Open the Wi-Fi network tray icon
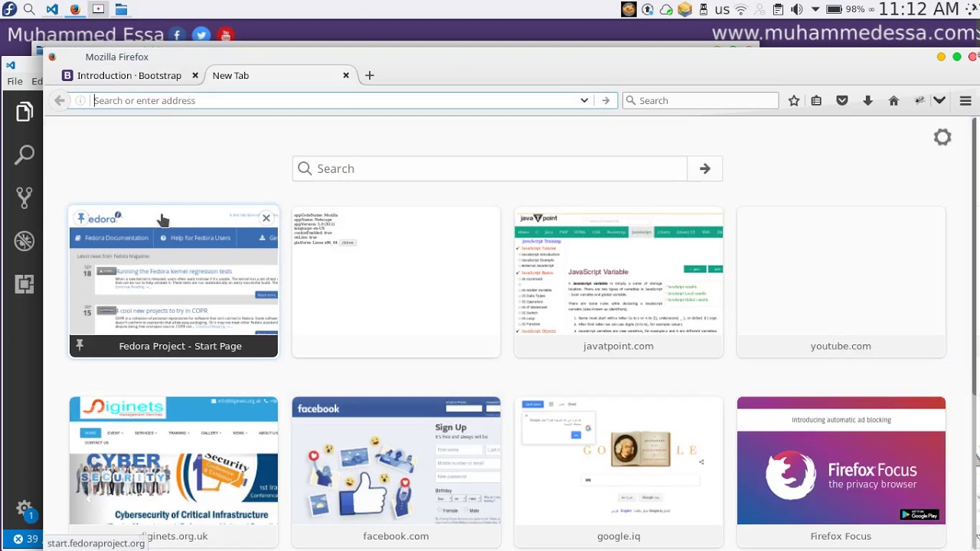Image resolution: width=980 pixels, height=551 pixels. (740, 10)
